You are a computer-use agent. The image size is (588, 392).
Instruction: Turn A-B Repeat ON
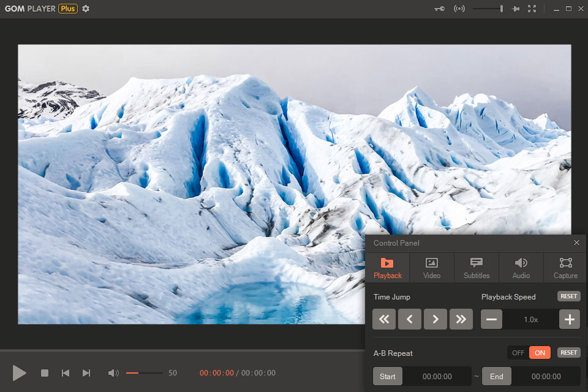pyautogui.click(x=540, y=353)
